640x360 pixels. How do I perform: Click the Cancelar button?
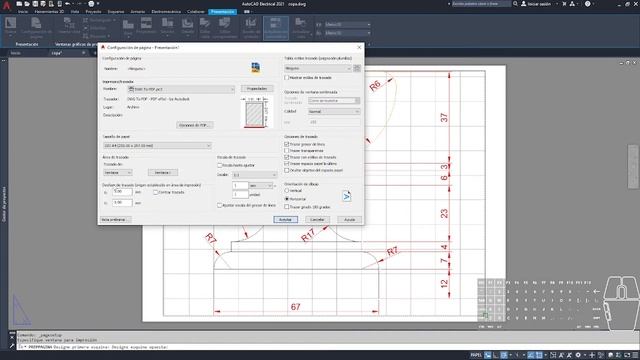pyautogui.click(x=317, y=220)
